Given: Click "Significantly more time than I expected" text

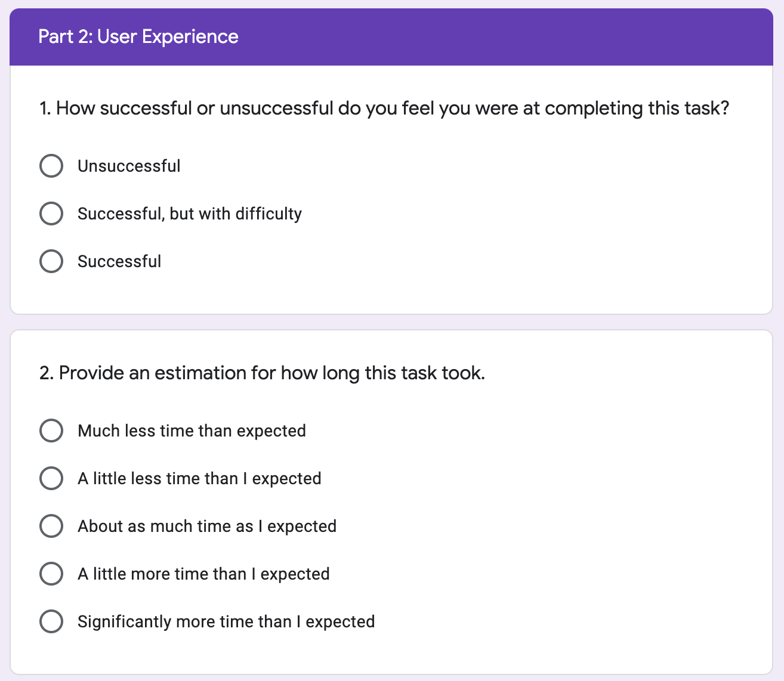Looking at the screenshot, I should coord(226,621).
